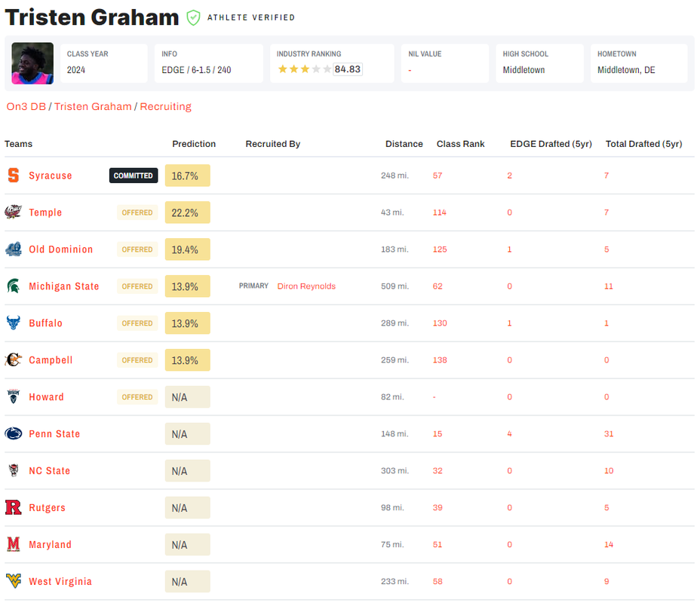
Task: Click the Campbell Camels logo
Action: pyautogui.click(x=14, y=360)
